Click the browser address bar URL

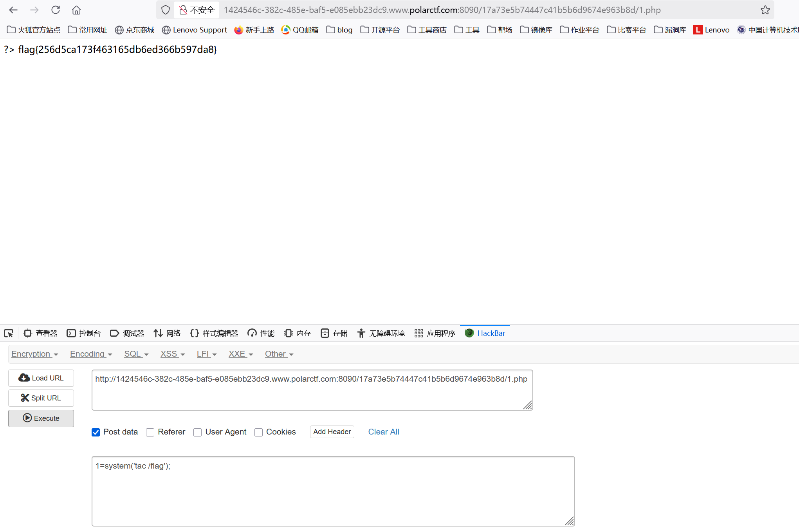[442, 10]
